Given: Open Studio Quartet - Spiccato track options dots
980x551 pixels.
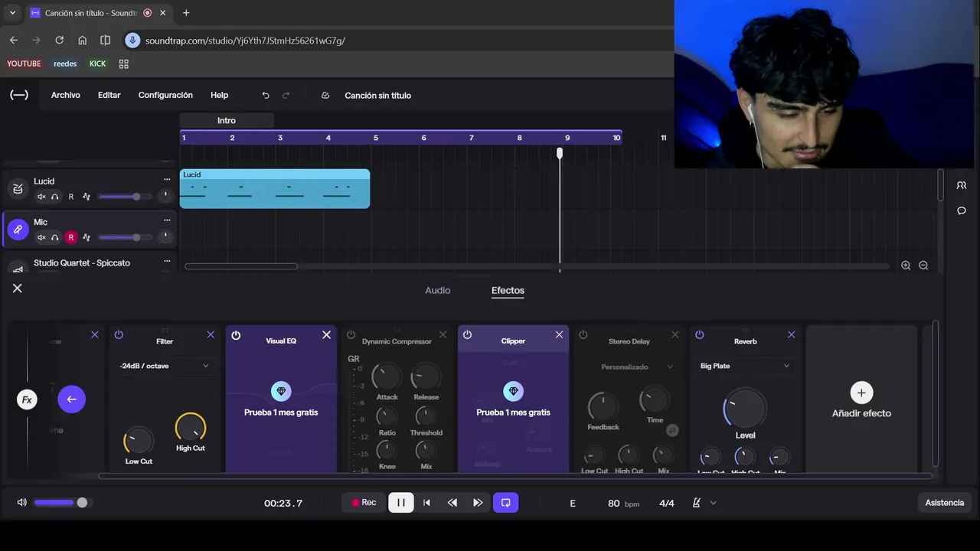Looking at the screenshot, I should click(167, 262).
